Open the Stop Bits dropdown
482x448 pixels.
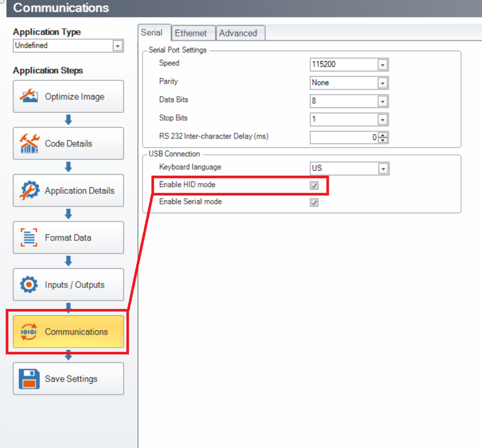click(x=382, y=119)
